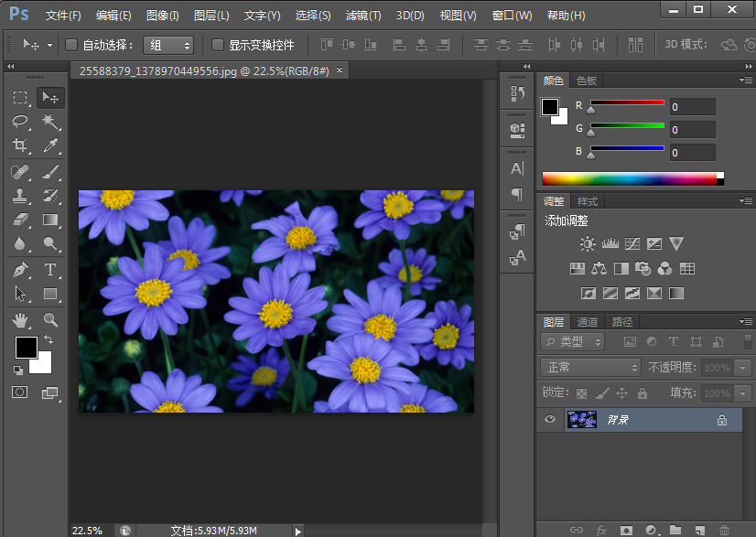Toggle lock position
Viewport: 756px width, 537px height.
[622, 393]
